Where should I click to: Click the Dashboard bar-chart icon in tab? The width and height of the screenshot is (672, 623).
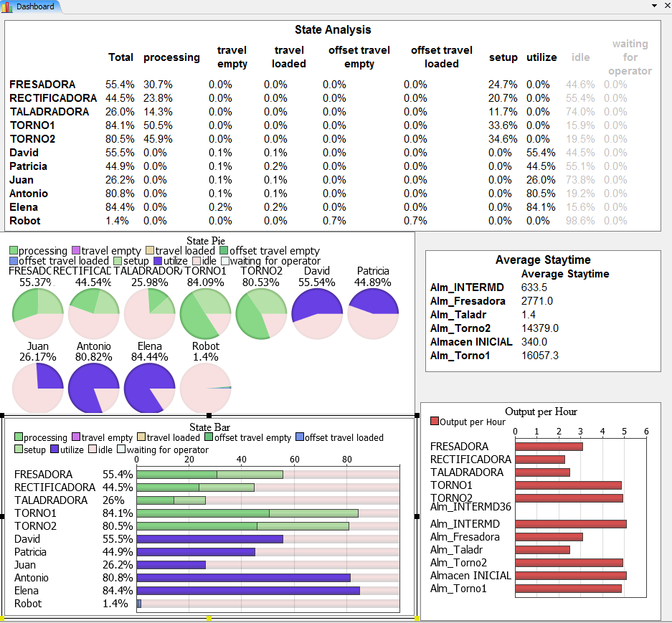click(x=7, y=6)
